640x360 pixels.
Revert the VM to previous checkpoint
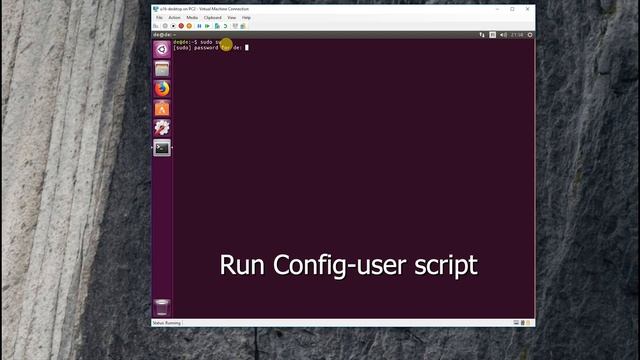click(x=225, y=26)
